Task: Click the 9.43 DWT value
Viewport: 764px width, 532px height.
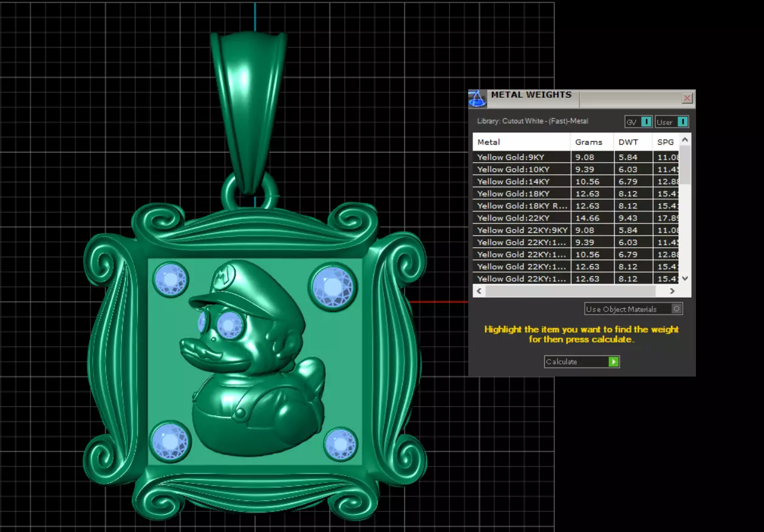Action: pyautogui.click(x=628, y=218)
